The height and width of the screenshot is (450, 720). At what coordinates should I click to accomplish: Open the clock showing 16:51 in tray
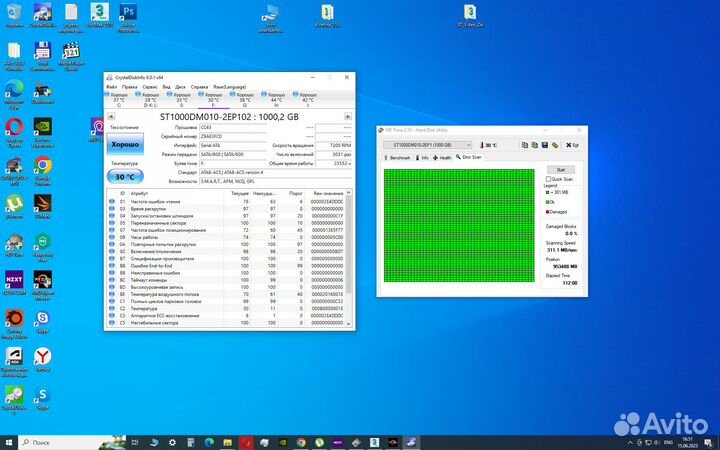coord(687,443)
